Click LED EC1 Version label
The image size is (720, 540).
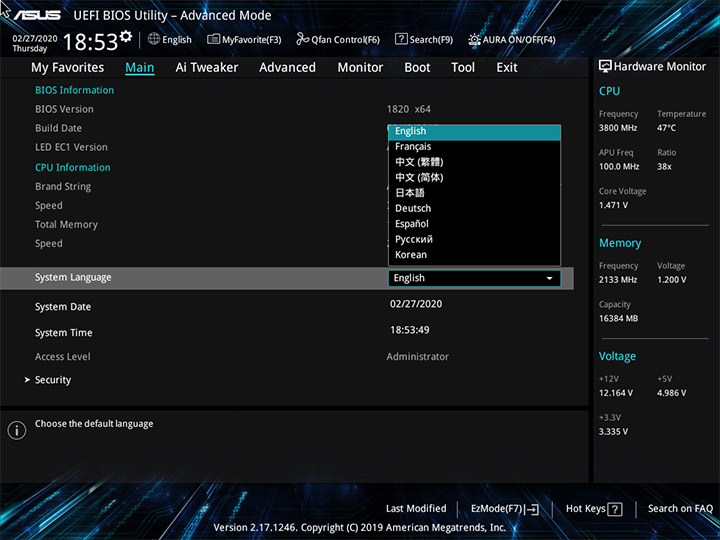pyautogui.click(x=71, y=147)
